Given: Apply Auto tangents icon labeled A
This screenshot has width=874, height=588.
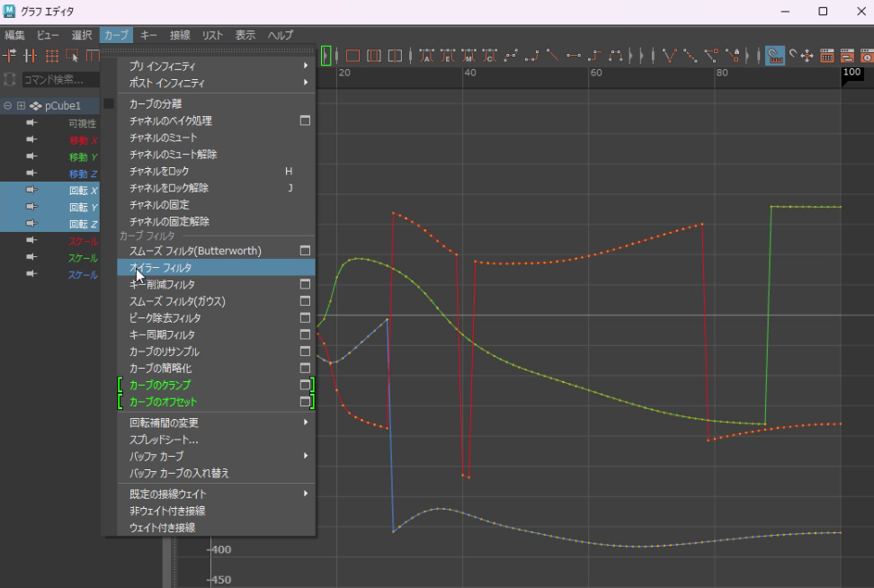Looking at the screenshot, I should pyautogui.click(x=426, y=55).
